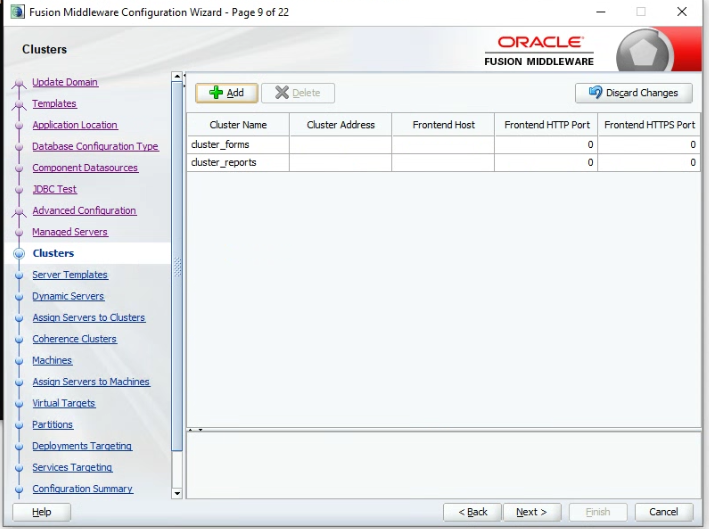Edit Frontend Host for cluster_reports

(x=443, y=162)
